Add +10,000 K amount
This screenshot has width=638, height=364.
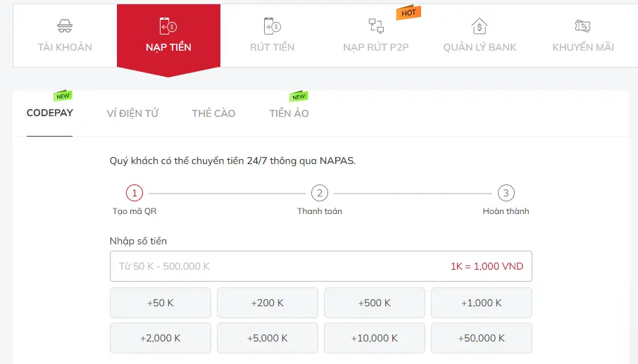pos(375,338)
